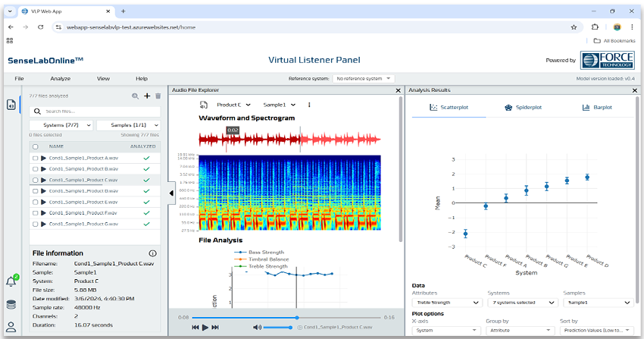This screenshot has height=339, width=644.
Task: Open the Treble Strength attributes dropdown
Action: point(446,303)
